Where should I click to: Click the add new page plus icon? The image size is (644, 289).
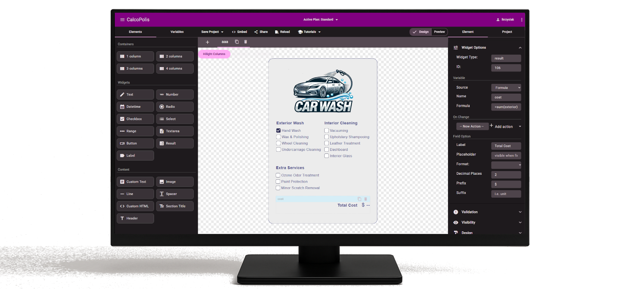[x=208, y=42]
